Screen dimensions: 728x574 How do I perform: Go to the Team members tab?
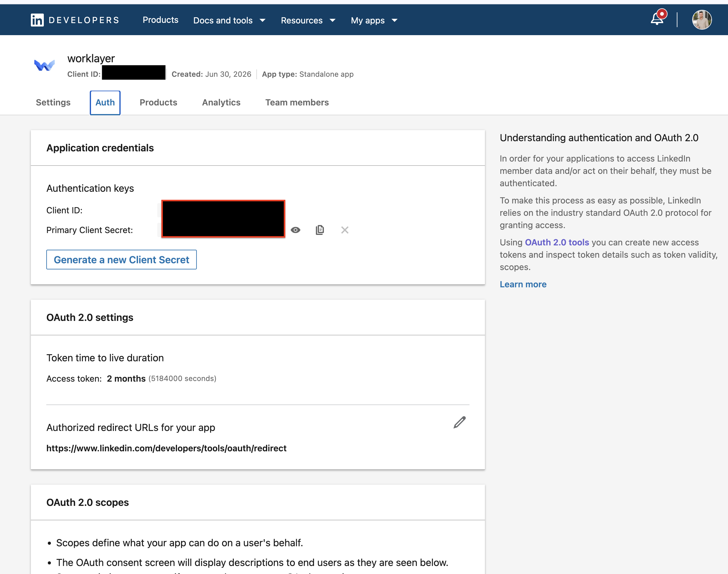point(297,102)
